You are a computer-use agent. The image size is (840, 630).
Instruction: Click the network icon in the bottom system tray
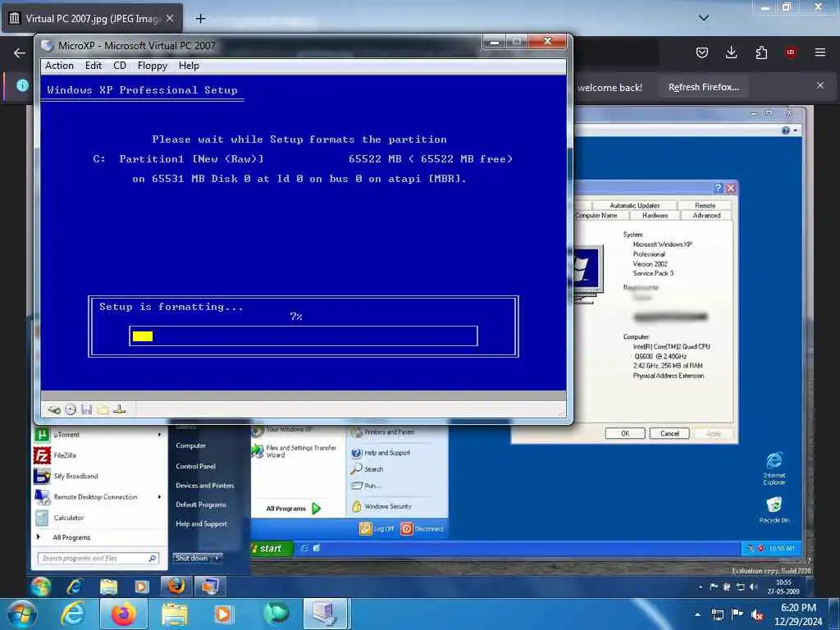coord(717,615)
